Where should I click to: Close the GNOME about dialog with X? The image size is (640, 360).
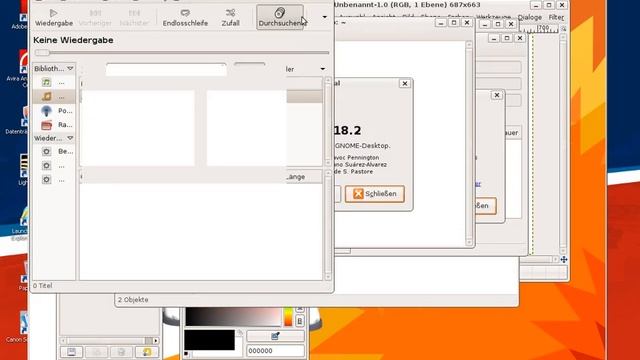pos(404,83)
